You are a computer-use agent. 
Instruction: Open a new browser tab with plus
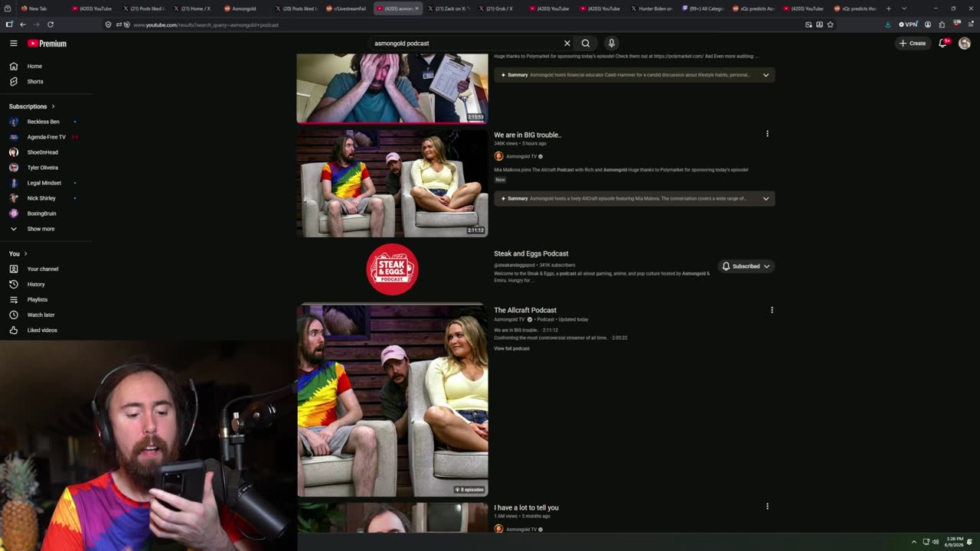[888, 8]
